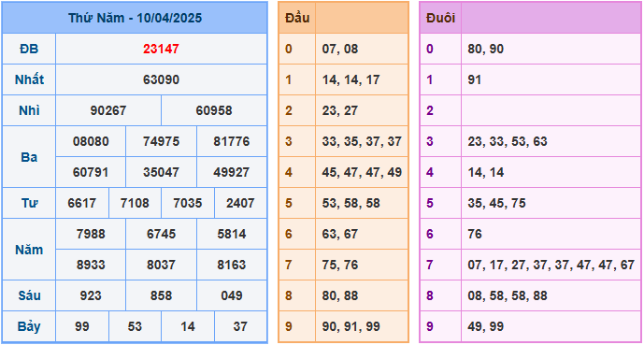The height and width of the screenshot is (345, 644).
Task: Select the Ba prize number 74975
Action: (x=161, y=141)
